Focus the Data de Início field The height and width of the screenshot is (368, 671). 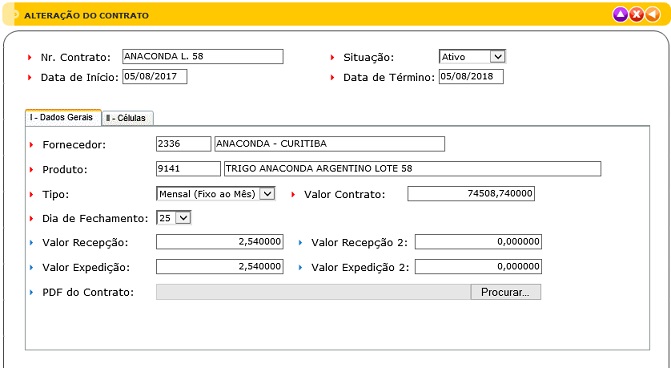(x=154, y=77)
